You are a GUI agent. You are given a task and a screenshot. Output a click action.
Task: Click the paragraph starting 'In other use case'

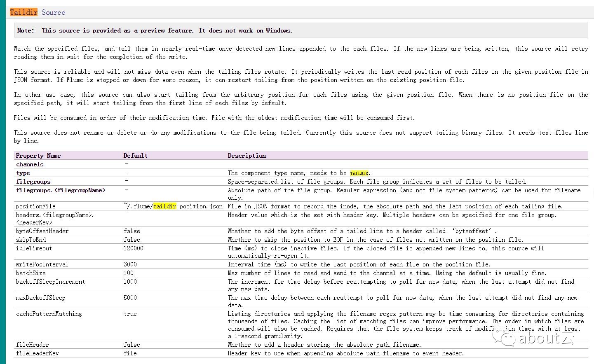301,99
